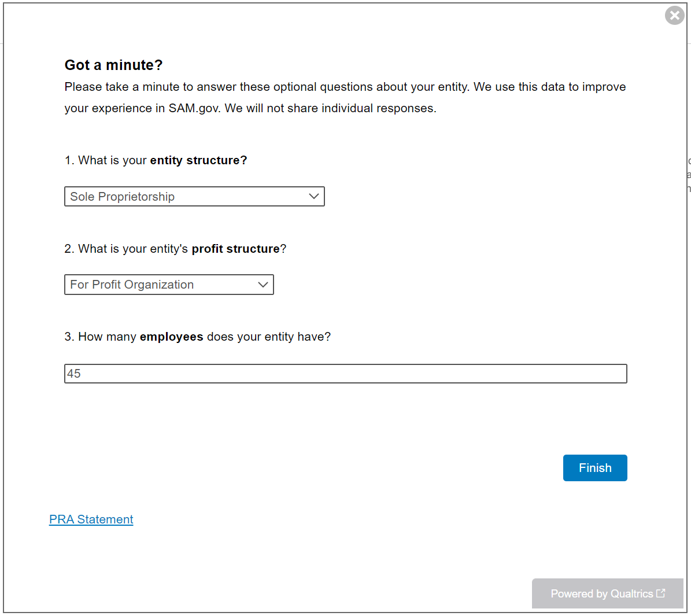Viewport: 691px width, 616px height.
Task: Click the introductory paragraph mentioning SAM.gov
Action: pos(345,97)
